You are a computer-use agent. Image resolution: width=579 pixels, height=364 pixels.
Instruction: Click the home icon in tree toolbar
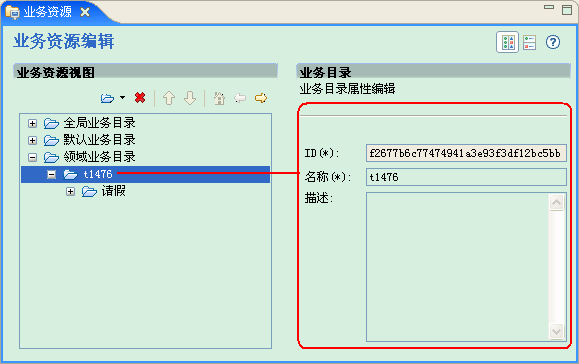[219, 98]
